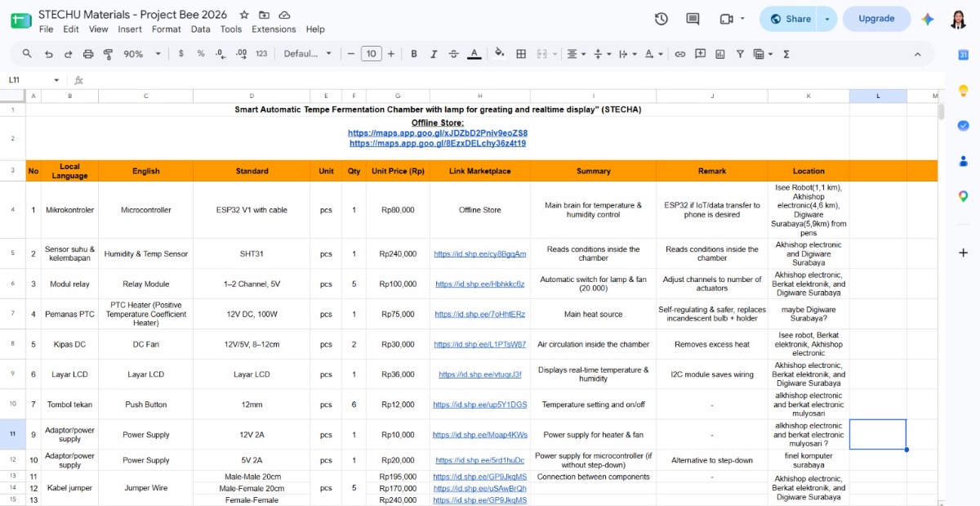Activate the paint format tool

tap(108, 54)
